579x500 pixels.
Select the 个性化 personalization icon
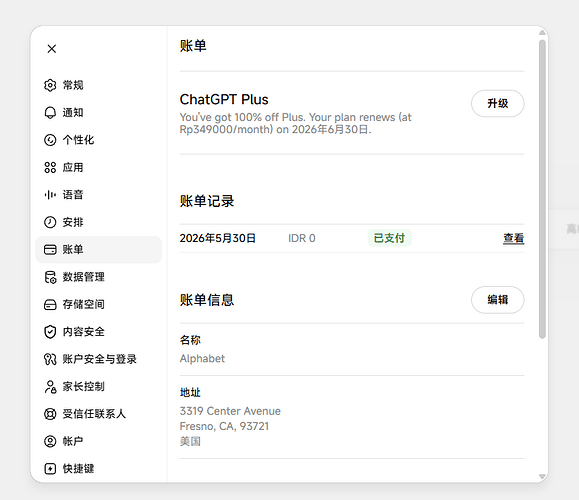[50, 140]
